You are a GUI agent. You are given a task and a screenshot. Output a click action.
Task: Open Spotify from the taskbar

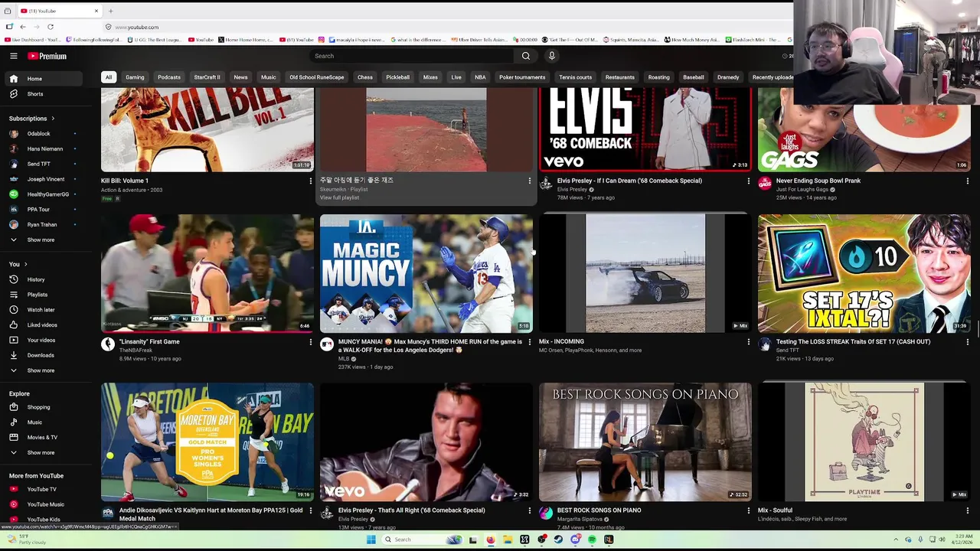592,540
